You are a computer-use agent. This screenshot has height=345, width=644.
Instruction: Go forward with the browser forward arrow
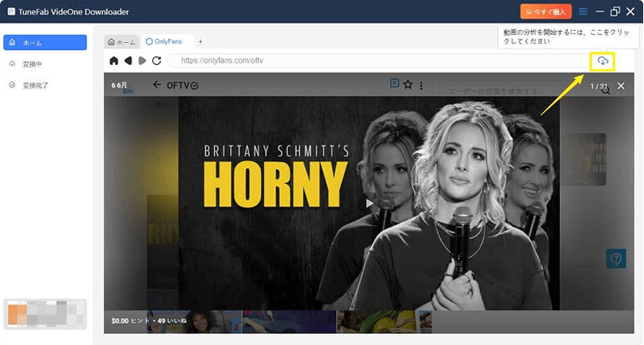(x=142, y=60)
